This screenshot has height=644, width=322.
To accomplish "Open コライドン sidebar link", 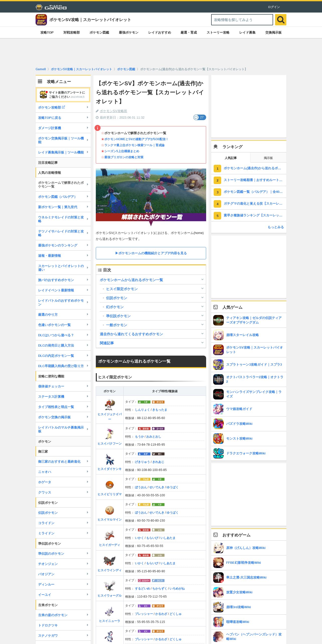I will [x=63, y=523].
